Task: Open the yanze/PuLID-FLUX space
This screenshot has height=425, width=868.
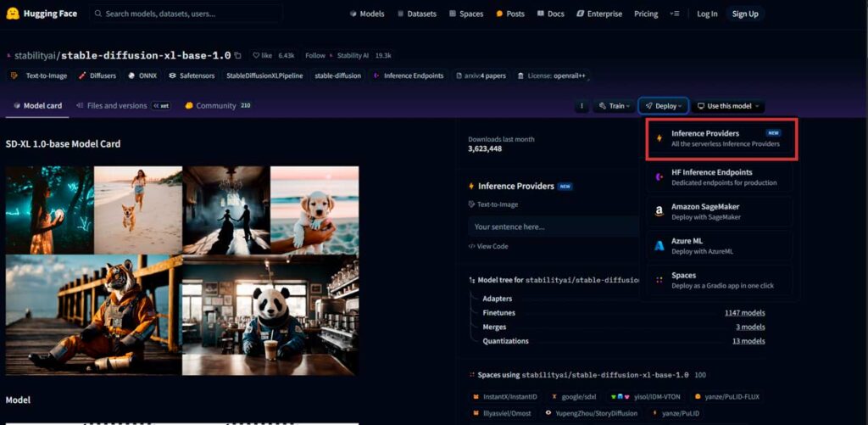Action: click(x=728, y=397)
